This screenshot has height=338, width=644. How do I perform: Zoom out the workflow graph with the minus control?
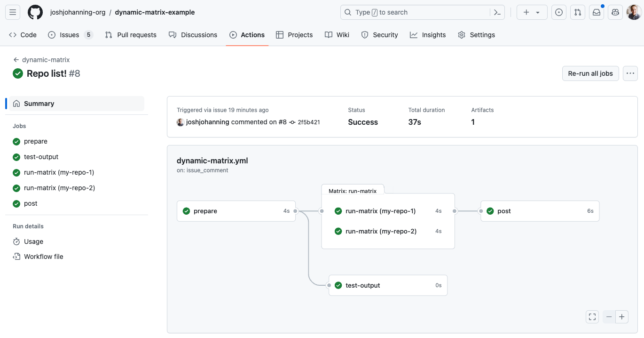pyautogui.click(x=609, y=316)
